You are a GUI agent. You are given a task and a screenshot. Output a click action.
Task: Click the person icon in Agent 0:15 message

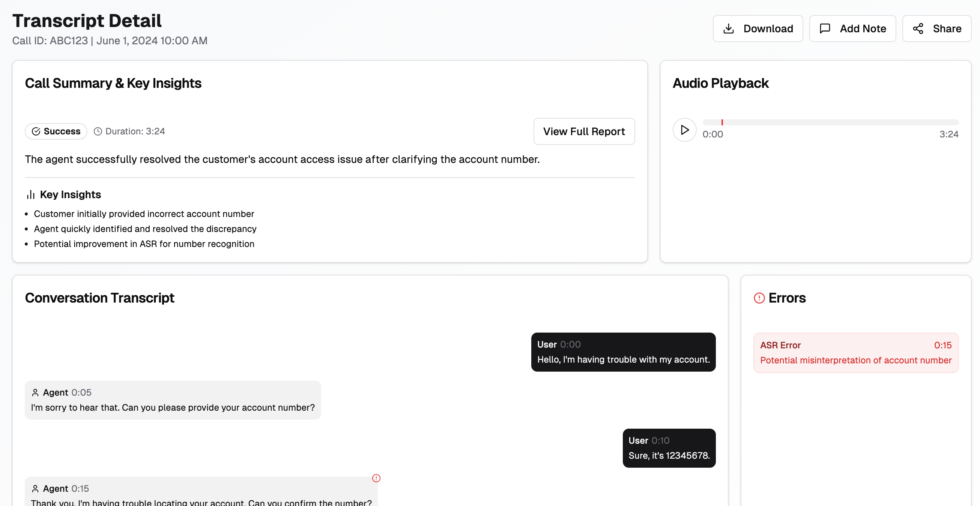pos(35,488)
